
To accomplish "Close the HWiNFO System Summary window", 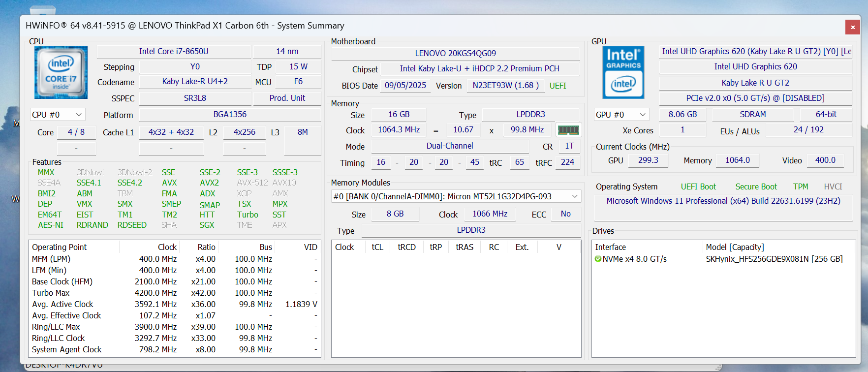I will pos(853,27).
